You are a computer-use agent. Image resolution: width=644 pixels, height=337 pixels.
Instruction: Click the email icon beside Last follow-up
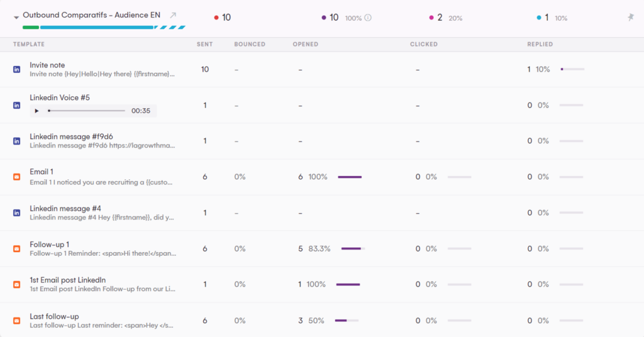17,321
